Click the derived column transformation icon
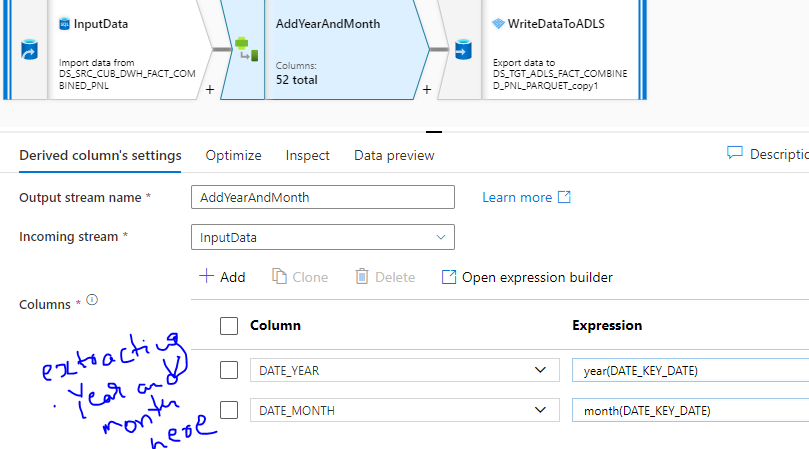809x449 pixels. tap(247, 49)
